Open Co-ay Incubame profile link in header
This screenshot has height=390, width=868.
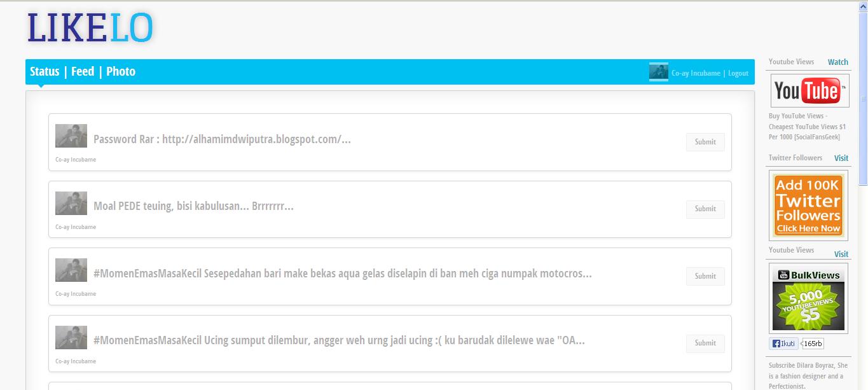point(696,73)
